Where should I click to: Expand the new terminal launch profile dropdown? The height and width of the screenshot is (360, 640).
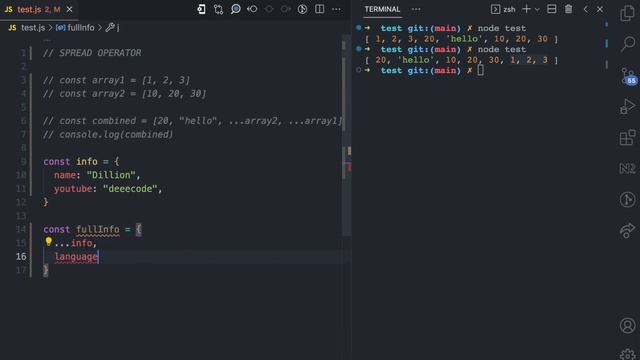click(537, 9)
